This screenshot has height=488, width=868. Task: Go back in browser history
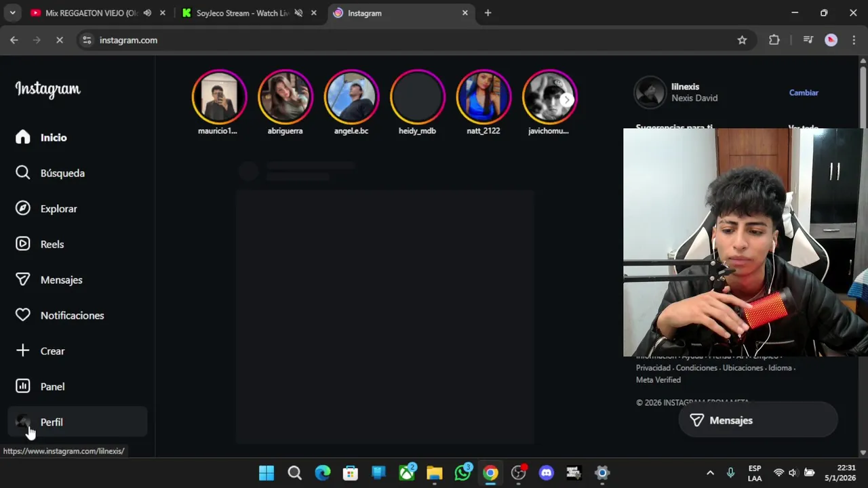pyautogui.click(x=14, y=40)
